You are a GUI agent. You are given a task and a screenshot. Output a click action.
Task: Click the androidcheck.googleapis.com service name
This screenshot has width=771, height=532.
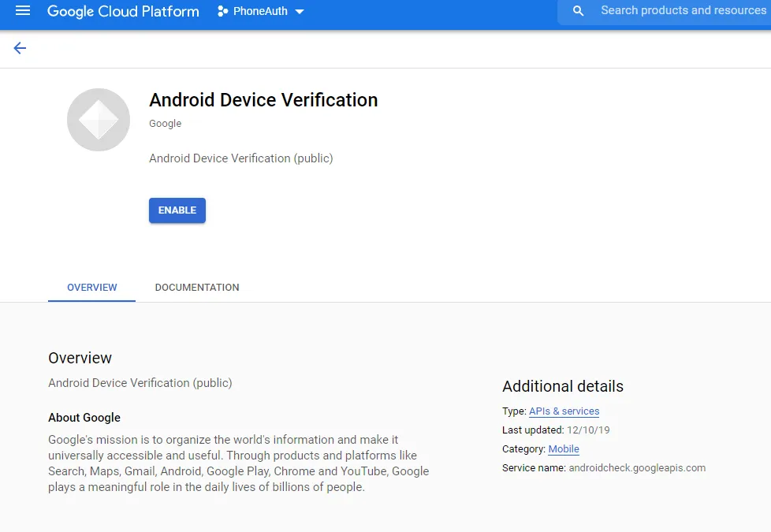tap(637, 468)
